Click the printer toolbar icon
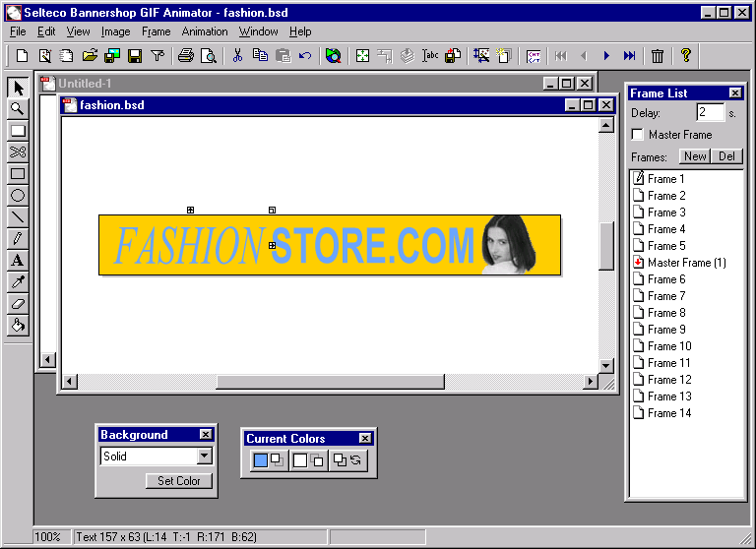Image resolution: width=756 pixels, height=549 pixels. pos(186,56)
